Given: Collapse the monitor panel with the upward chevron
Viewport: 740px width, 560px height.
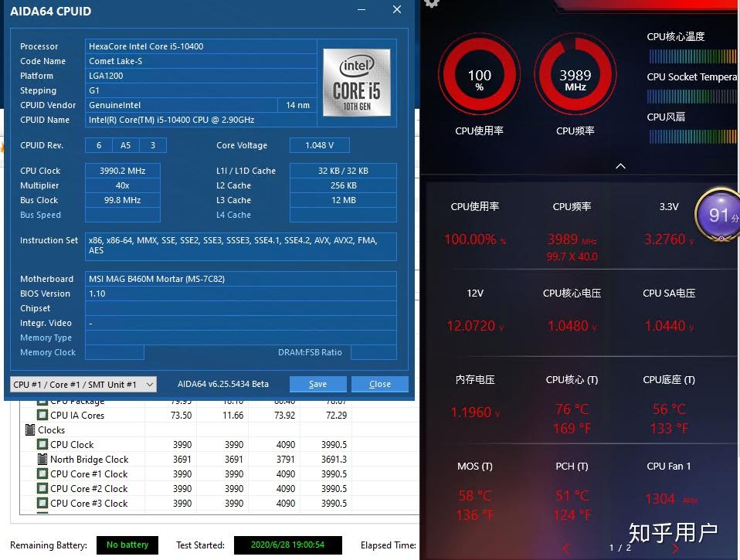Looking at the screenshot, I should (619, 166).
